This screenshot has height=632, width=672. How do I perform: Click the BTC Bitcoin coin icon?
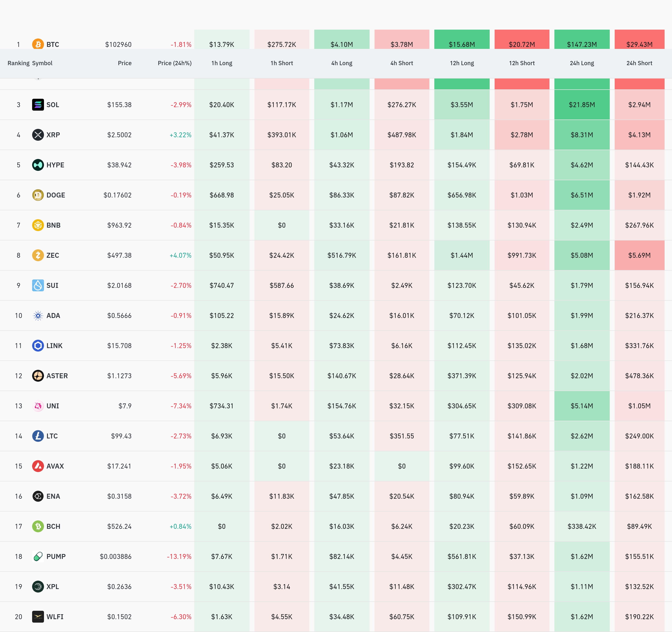[38, 44]
